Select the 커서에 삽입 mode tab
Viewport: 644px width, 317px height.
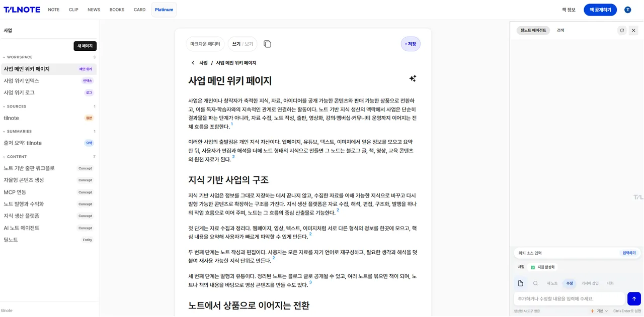pyautogui.click(x=590, y=283)
